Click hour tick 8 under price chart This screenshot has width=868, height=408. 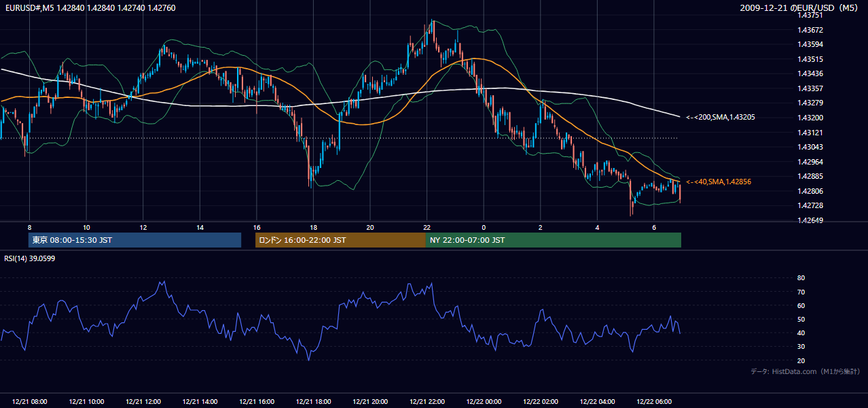point(29,227)
